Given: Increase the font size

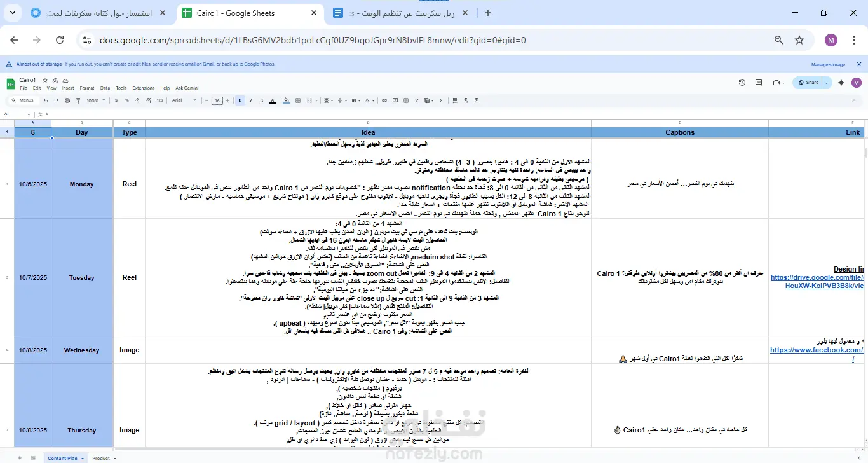Looking at the screenshot, I should point(228,100).
